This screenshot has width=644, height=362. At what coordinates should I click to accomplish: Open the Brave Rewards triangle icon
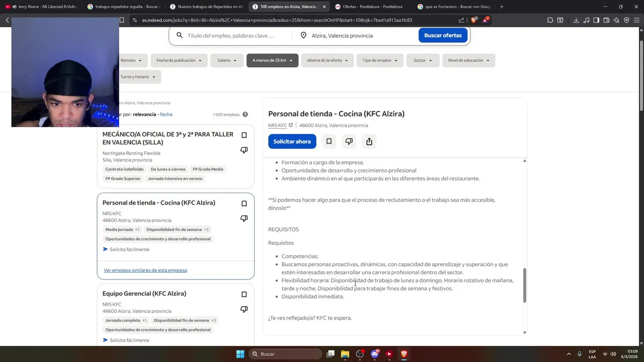[486, 20]
